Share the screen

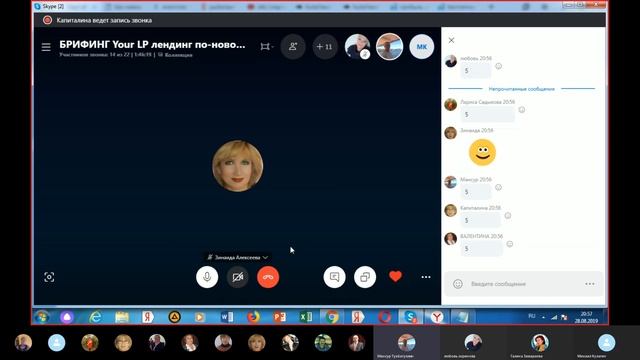pos(365,277)
